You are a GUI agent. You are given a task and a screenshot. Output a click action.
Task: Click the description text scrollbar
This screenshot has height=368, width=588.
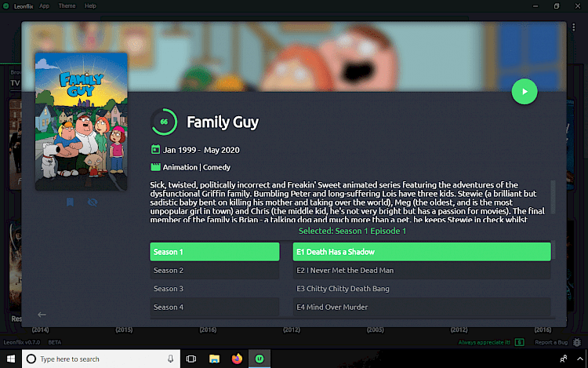click(553, 197)
